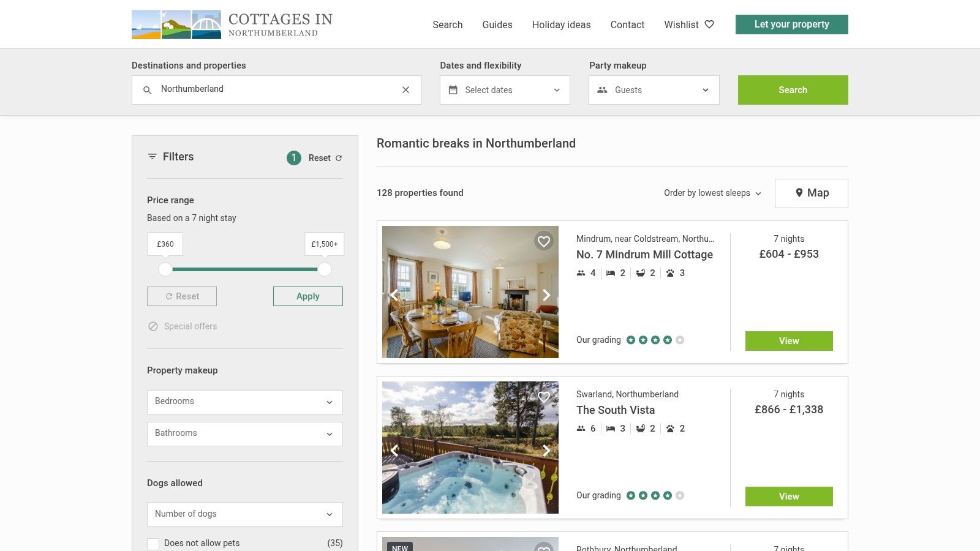Click the Swarland, Northumberland location text
980x551 pixels.
627,394
